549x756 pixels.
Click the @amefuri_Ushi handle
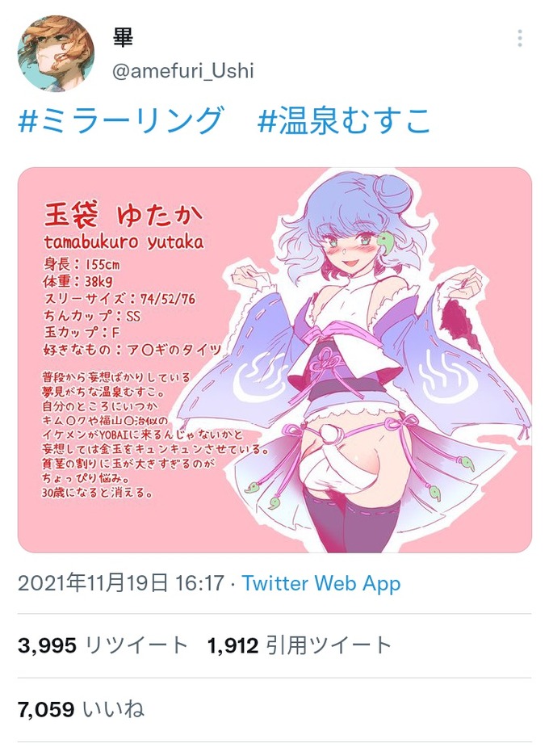pyautogui.click(x=182, y=71)
